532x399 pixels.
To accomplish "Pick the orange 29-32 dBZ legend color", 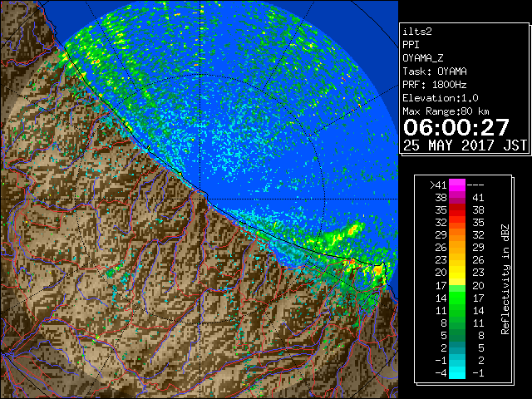I will (x=457, y=234).
